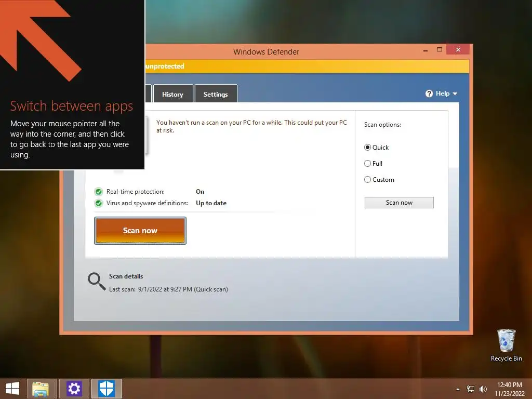Click the 'haven't run a scan' warning text
This screenshot has height=399, width=532.
[251, 126]
